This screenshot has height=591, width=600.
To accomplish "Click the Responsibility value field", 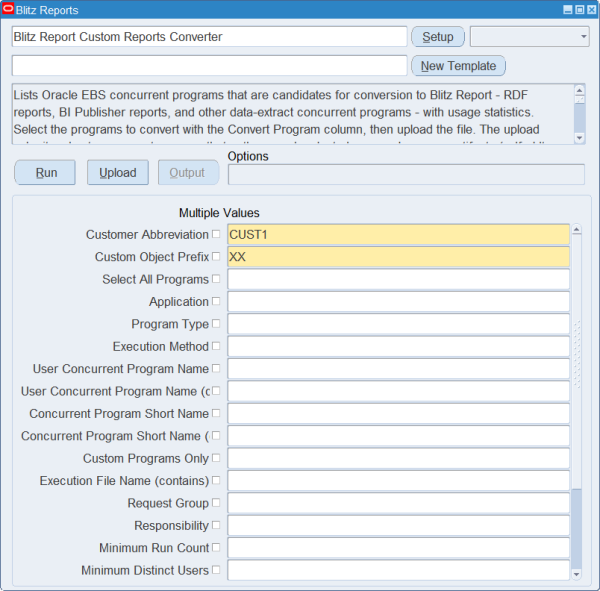I will [398, 525].
